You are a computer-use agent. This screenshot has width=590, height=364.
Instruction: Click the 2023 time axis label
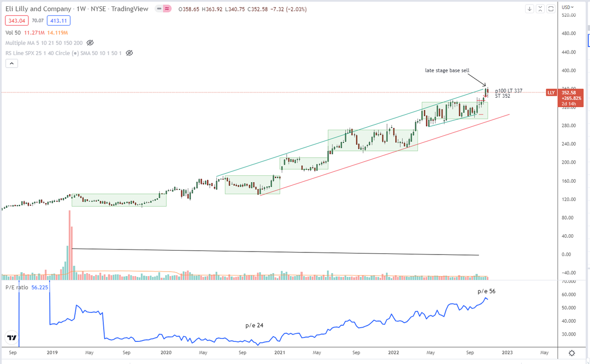click(x=507, y=352)
